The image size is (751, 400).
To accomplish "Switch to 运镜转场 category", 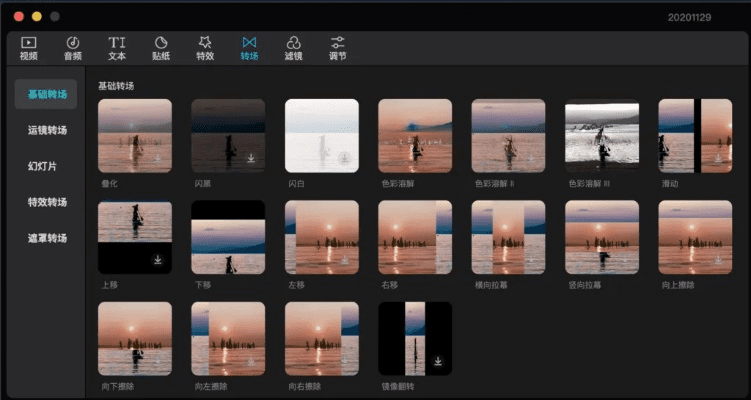I will [48, 130].
